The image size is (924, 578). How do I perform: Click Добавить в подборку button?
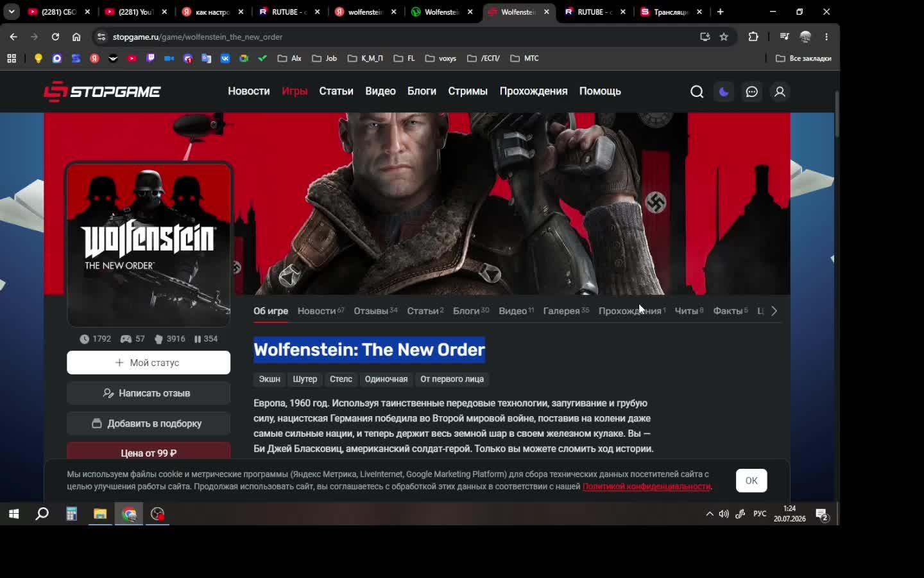point(148,423)
